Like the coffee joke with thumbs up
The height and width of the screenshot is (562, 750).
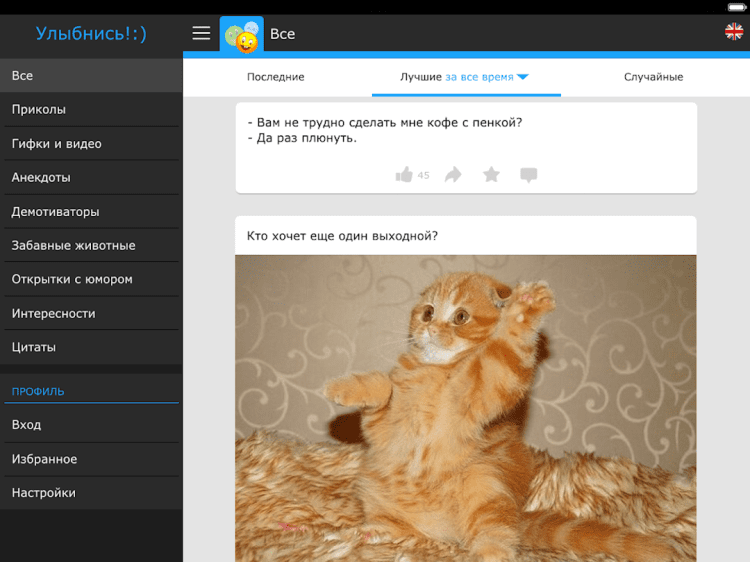pyautogui.click(x=404, y=175)
